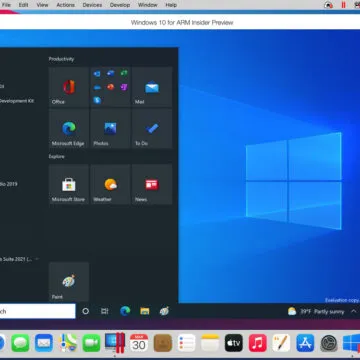
Task: Open Maps from the macOS Dock
Action: point(68,343)
